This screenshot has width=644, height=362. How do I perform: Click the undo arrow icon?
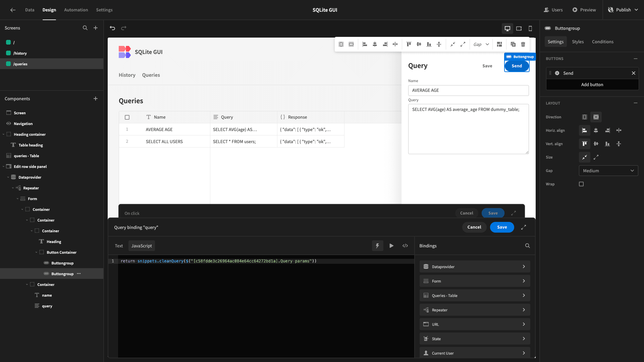tap(112, 28)
